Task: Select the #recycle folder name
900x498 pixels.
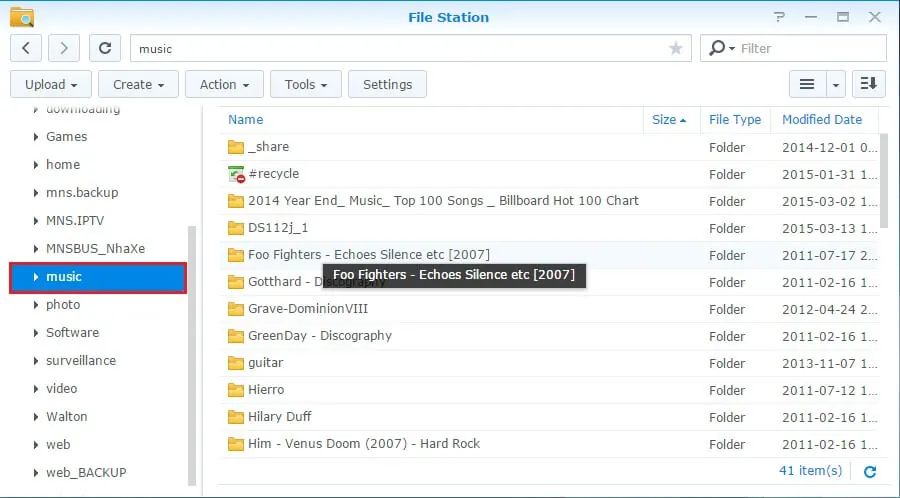Action: pos(274,174)
